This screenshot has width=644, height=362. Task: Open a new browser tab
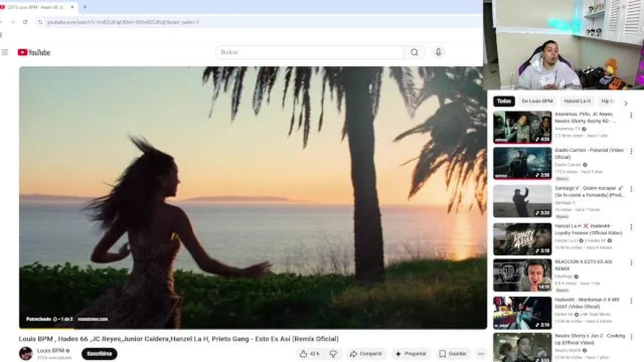click(x=85, y=7)
